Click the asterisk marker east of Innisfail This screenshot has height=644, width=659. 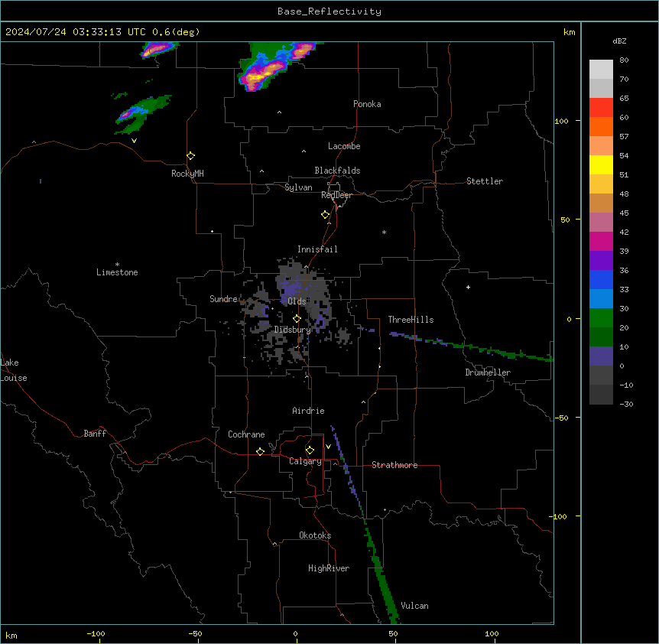[x=384, y=232]
